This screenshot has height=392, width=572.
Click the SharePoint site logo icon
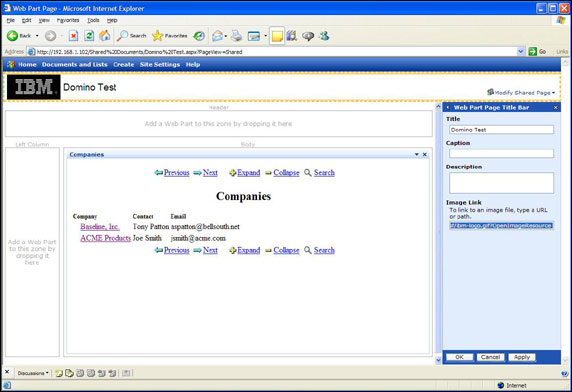pos(11,65)
